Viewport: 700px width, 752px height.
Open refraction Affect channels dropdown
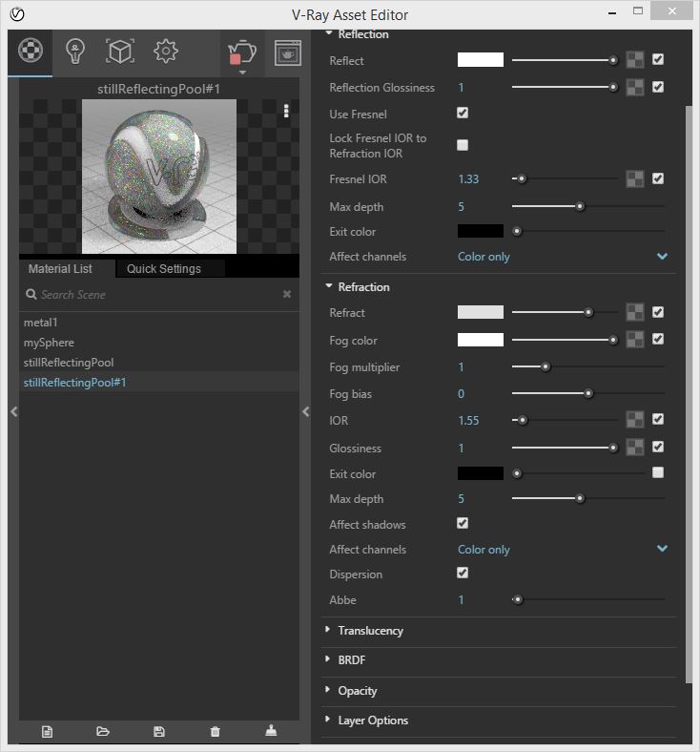(563, 549)
